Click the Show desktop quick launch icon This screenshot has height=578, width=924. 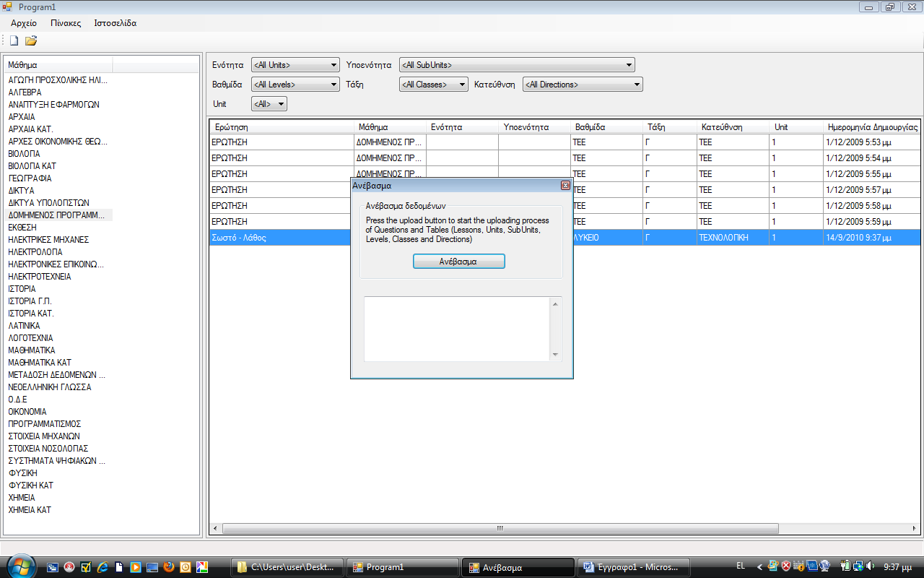53,567
